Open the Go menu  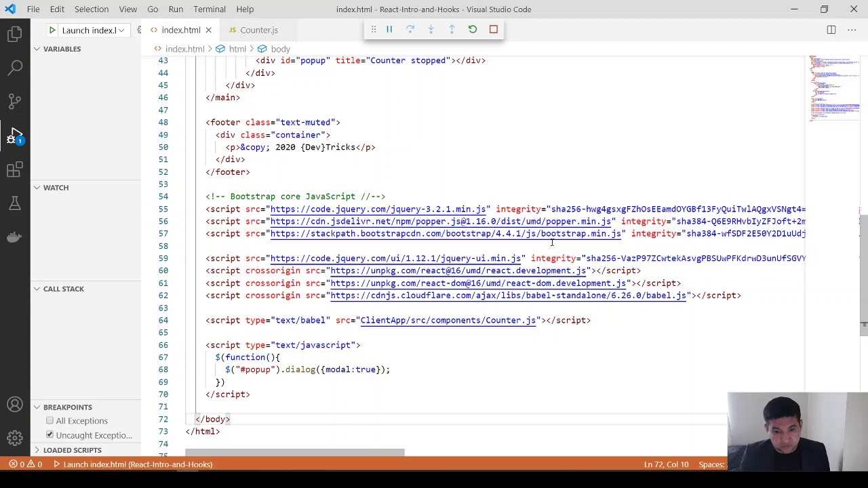point(153,9)
